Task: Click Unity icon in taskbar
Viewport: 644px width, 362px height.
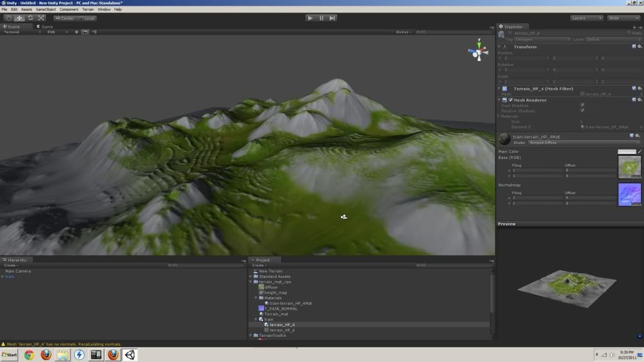Action: pos(130,354)
